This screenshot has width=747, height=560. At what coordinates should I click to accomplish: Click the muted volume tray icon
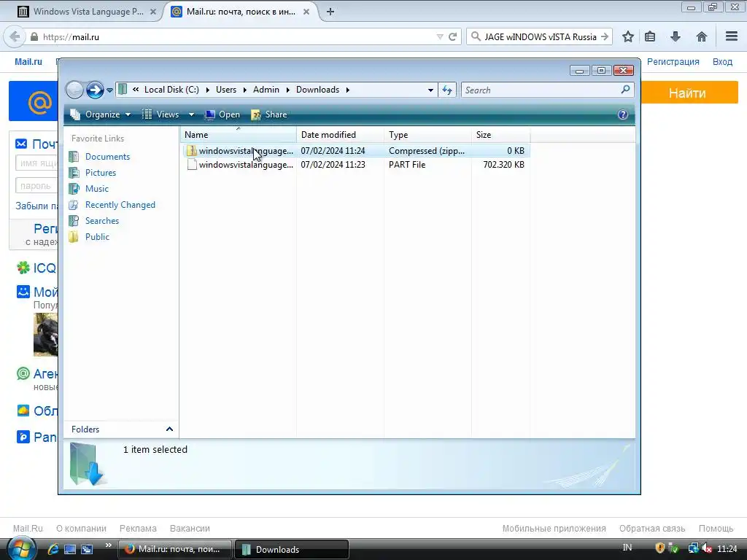point(707,548)
